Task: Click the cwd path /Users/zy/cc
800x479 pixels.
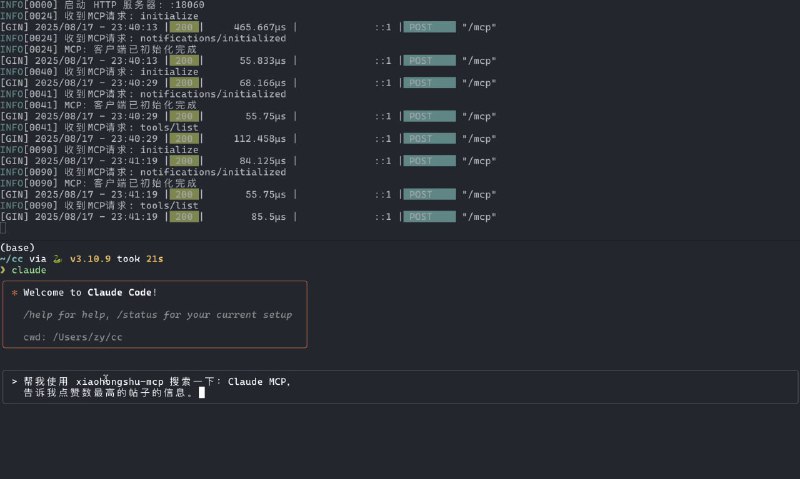Action: point(89,337)
